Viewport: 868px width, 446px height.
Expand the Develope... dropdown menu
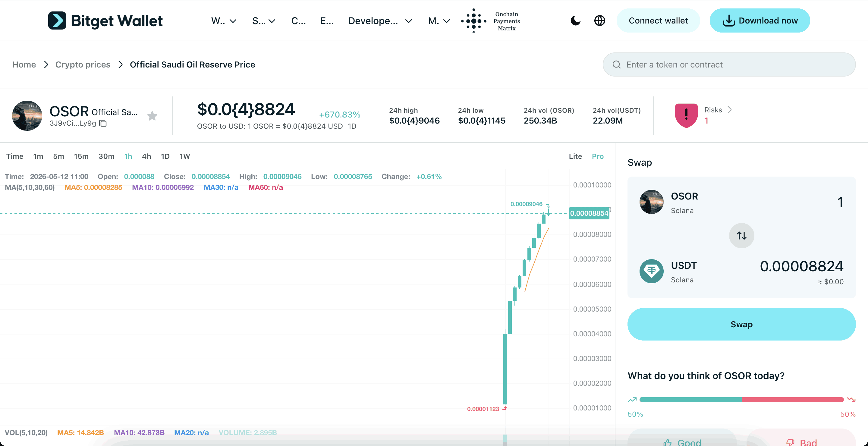(x=380, y=21)
